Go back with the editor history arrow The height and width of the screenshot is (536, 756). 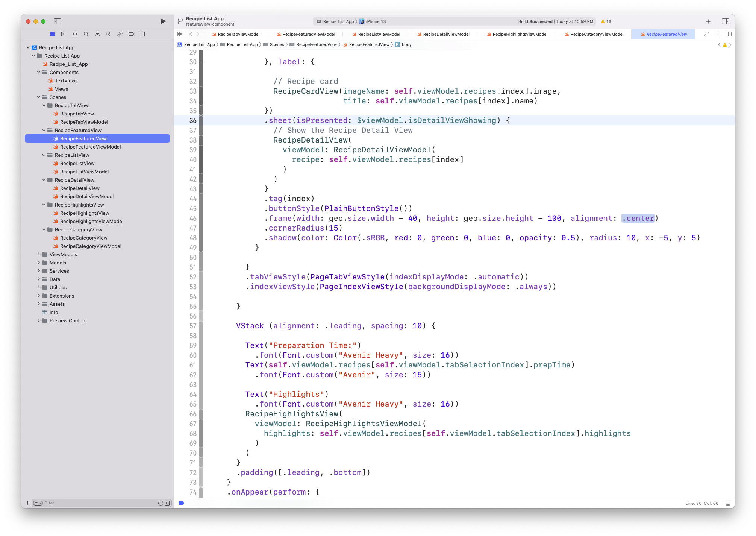pos(191,34)
